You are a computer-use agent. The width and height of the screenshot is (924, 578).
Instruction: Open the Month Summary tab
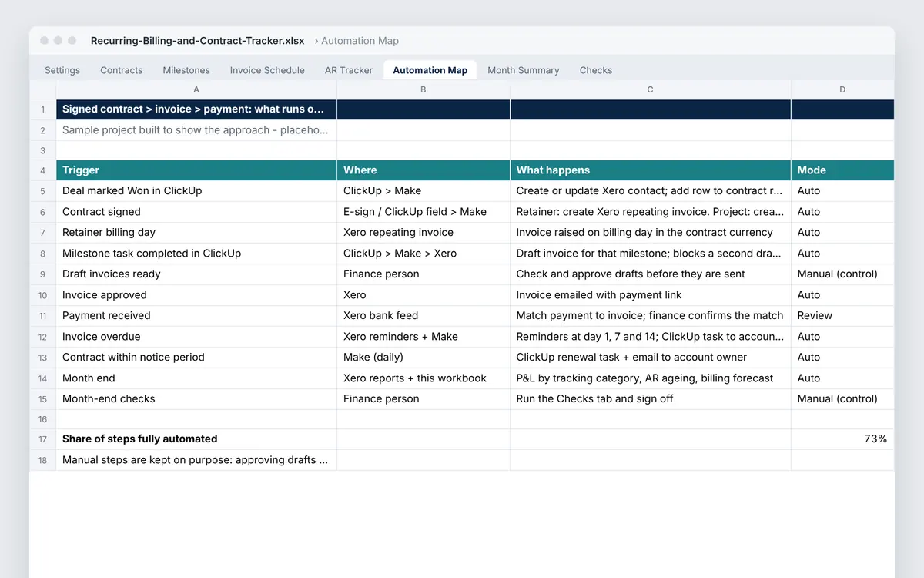(524, 70)
